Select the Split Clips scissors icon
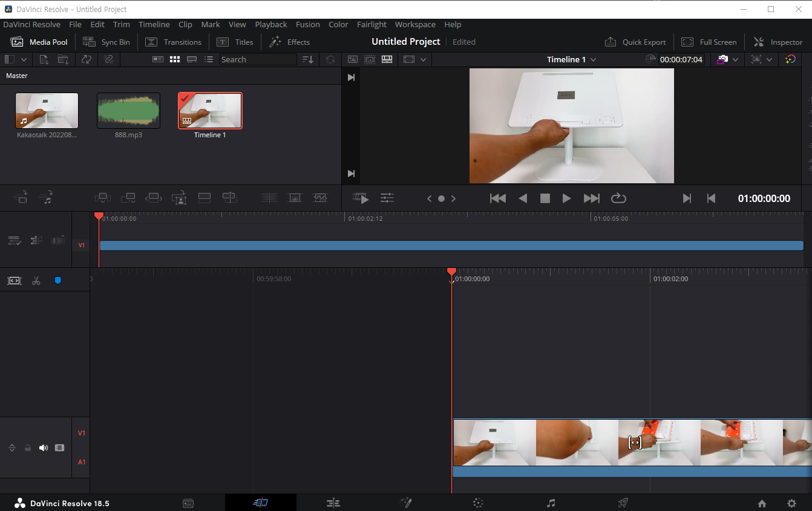The width and height of the screenshot is (812, 511). coord(36,281)
